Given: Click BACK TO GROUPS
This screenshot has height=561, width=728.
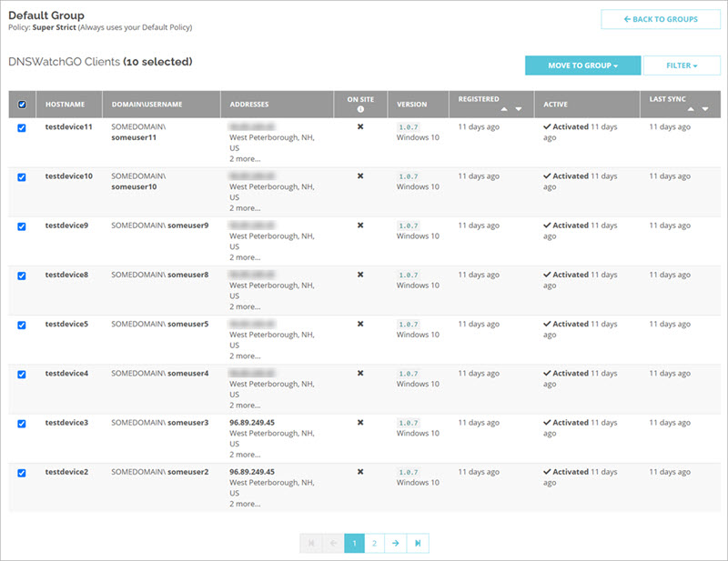Looking at the screenshot, I should (x=660, y=18).
